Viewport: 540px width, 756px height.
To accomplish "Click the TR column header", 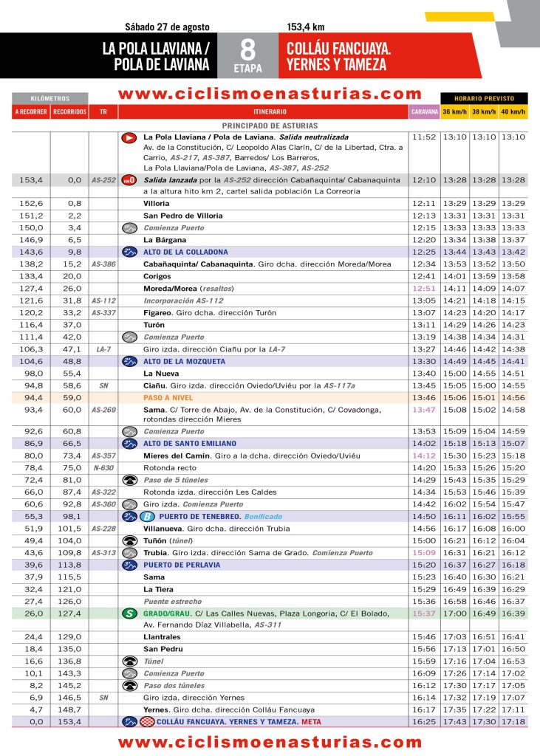I will pos(103,112).
